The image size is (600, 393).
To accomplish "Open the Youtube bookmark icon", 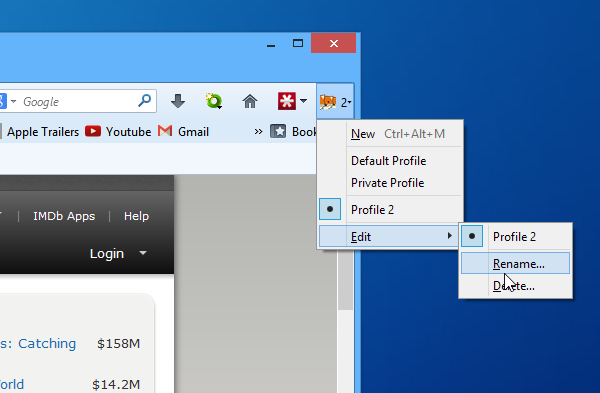I will 93,131.
